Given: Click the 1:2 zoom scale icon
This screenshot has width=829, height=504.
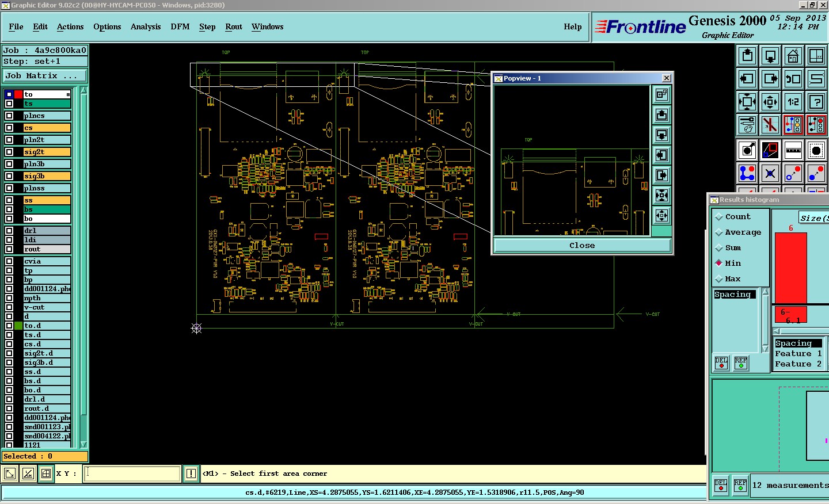Looking at the screenshot, I should (793, 102).
